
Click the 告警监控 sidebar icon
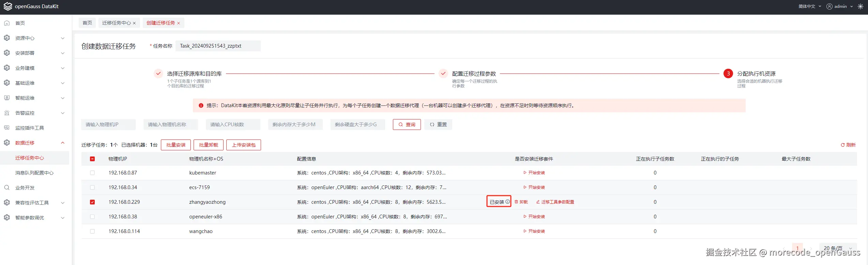7,113
